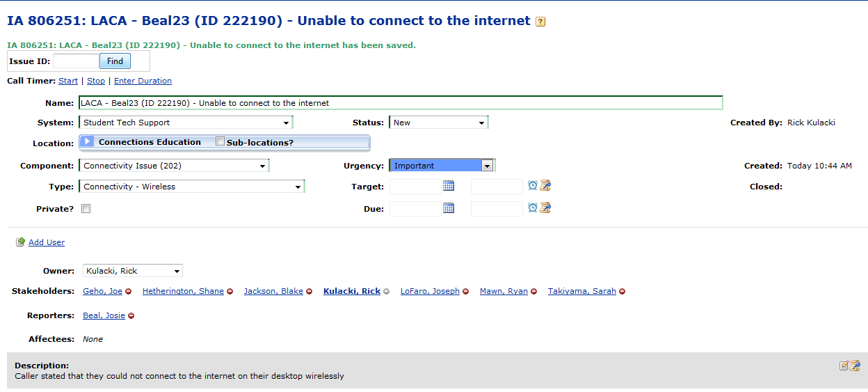
Task: Remove reporter Beal, Josie with red icon
Action: point(131,316)
